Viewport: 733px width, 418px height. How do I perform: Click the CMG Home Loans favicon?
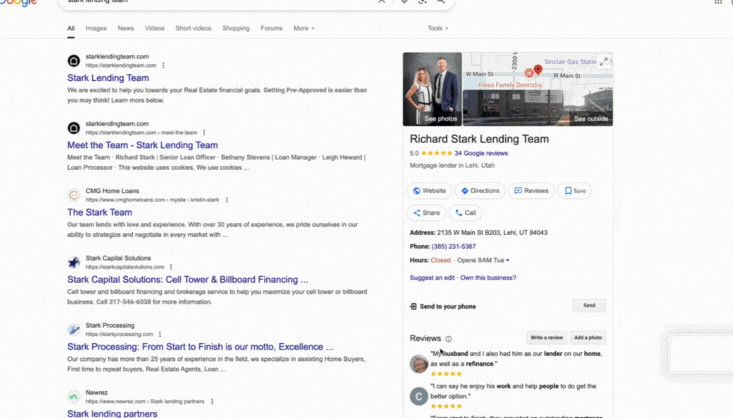point(73,195)
